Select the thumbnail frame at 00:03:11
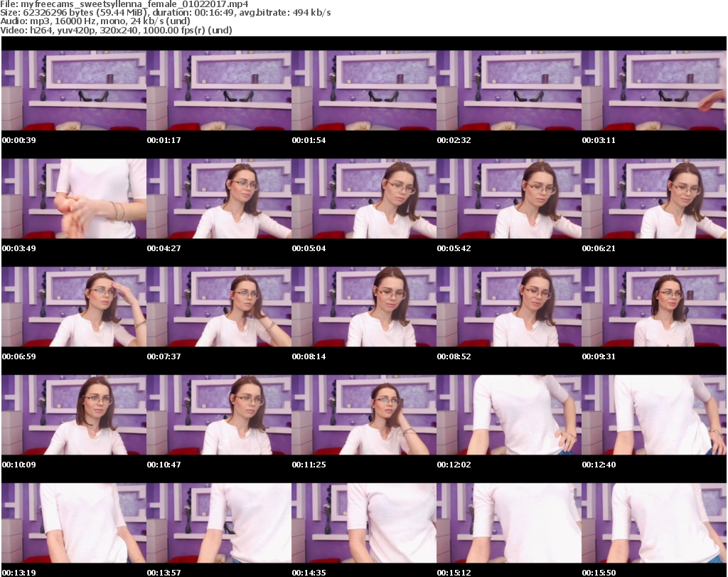 654,90
